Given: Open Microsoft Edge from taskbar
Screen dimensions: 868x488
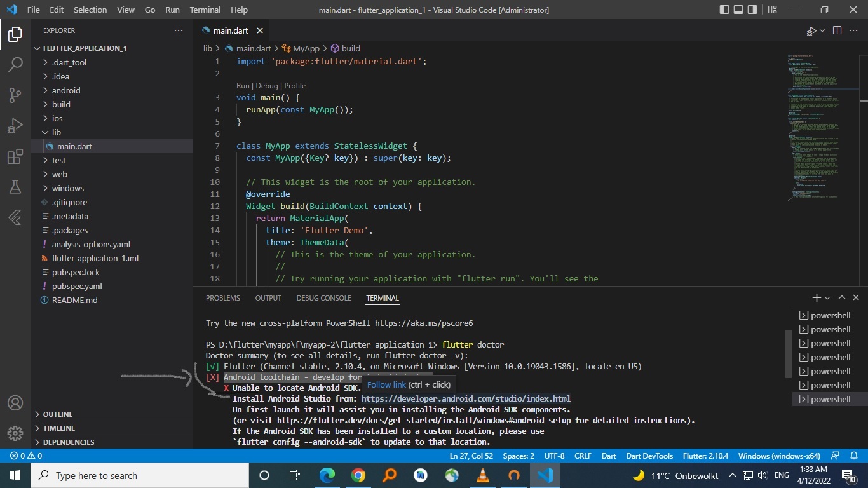Looking at the screenshot, I should click(x=327, y=475).
